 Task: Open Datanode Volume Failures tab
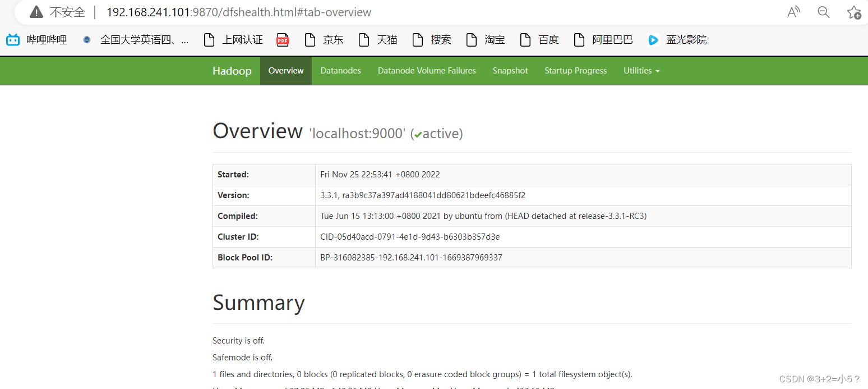pyautogui.click(x=427, y=71)
